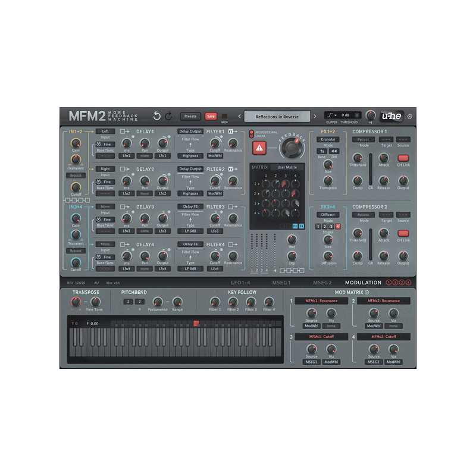Click the redo arrow icon
Viewport: 476px width, 476px height.
(169, 116)
